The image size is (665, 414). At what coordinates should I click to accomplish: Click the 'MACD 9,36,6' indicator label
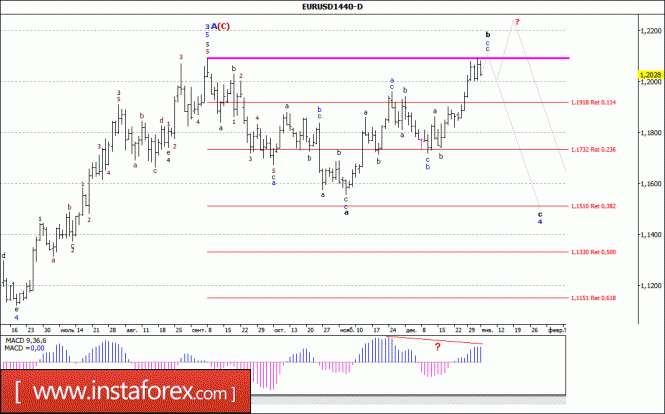[x=26, y=341]
